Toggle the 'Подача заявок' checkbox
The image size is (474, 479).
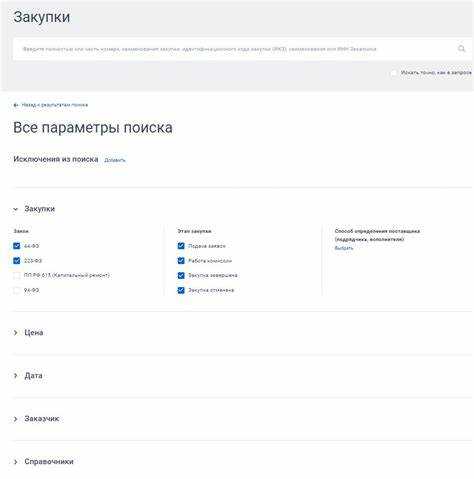(x=181, y=246)
